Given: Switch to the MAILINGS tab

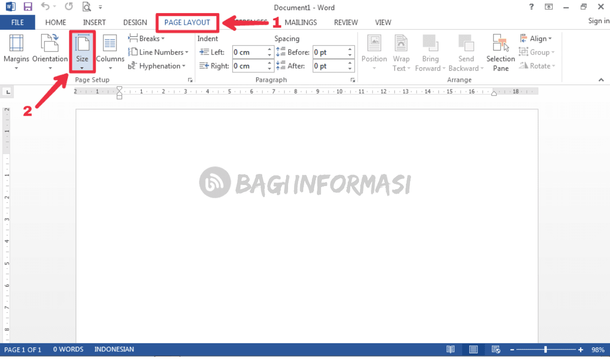Looking at the screenshot, I should point(301,22).
